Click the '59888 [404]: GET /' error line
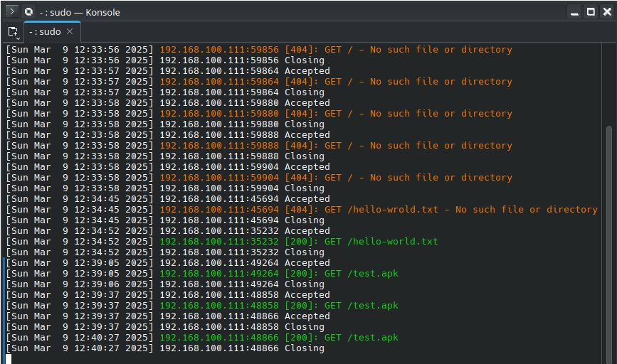The height and width of the screenshot is (364, 617). coord(259,146)
